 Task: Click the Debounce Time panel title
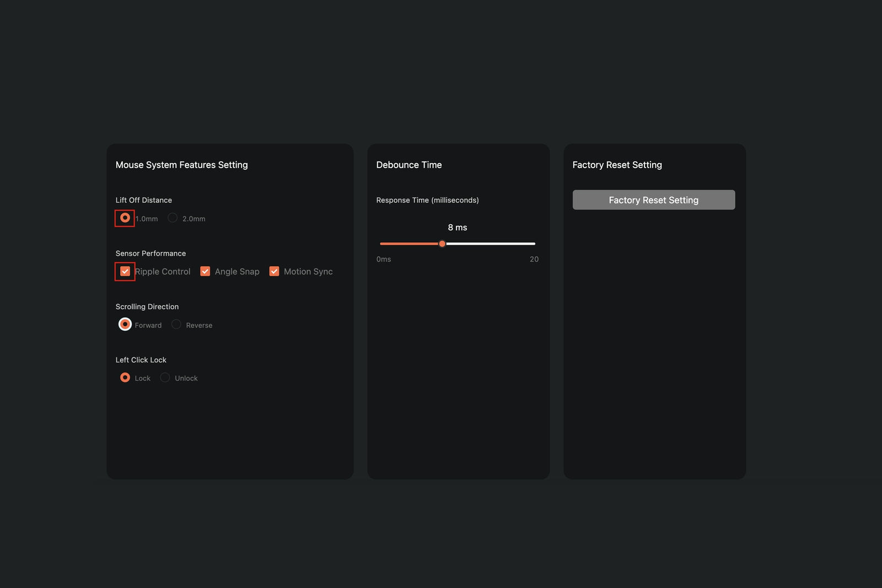408,164
